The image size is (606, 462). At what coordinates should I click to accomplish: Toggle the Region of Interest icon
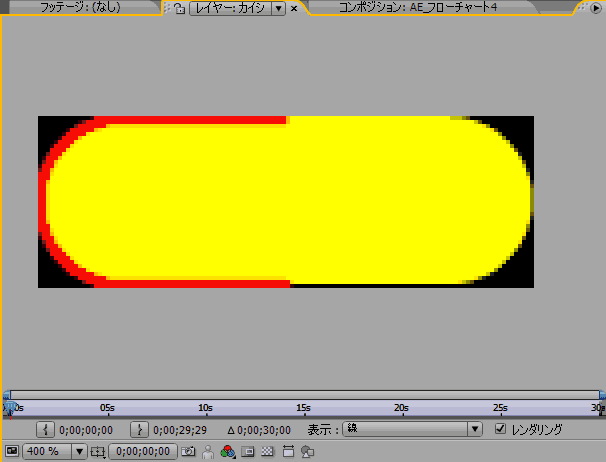[247, 451]
